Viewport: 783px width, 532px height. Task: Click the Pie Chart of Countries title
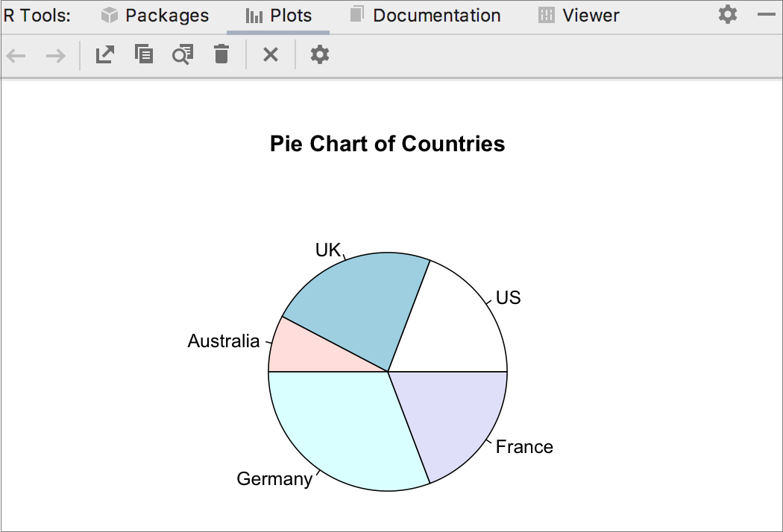[x=388, y=144]
